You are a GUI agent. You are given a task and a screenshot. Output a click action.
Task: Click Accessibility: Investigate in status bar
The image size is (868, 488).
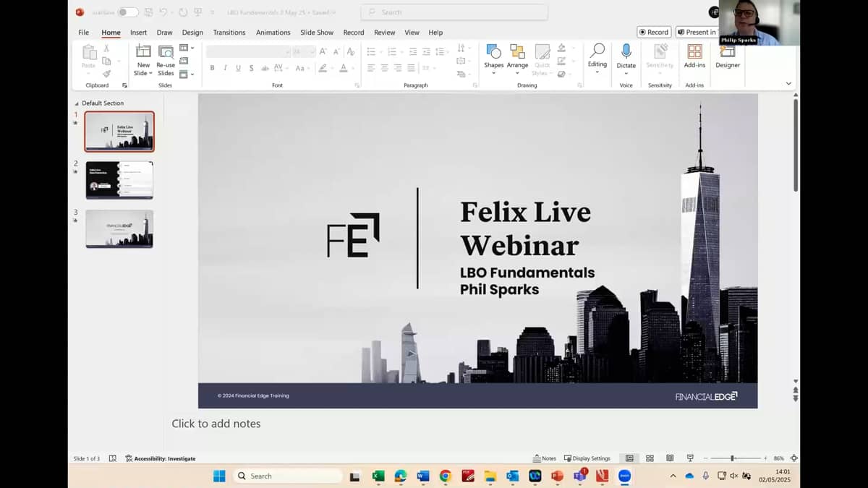pyautogui.click(x=160, y=458)
